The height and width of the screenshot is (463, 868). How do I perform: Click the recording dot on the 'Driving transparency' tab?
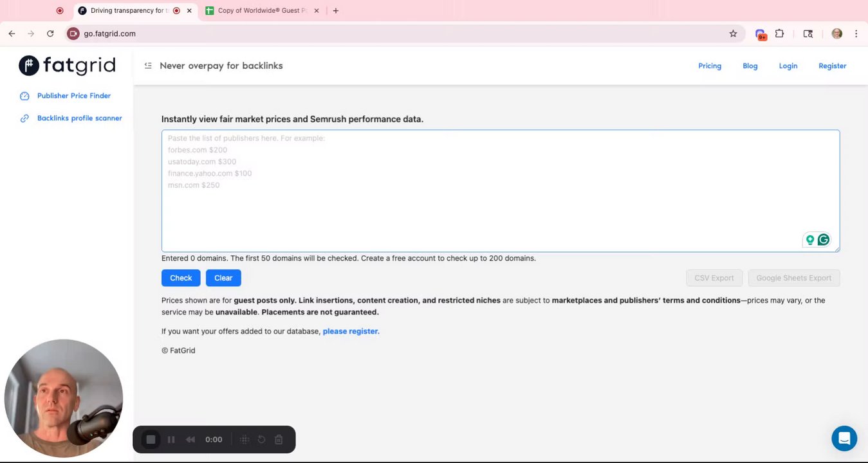176,10
